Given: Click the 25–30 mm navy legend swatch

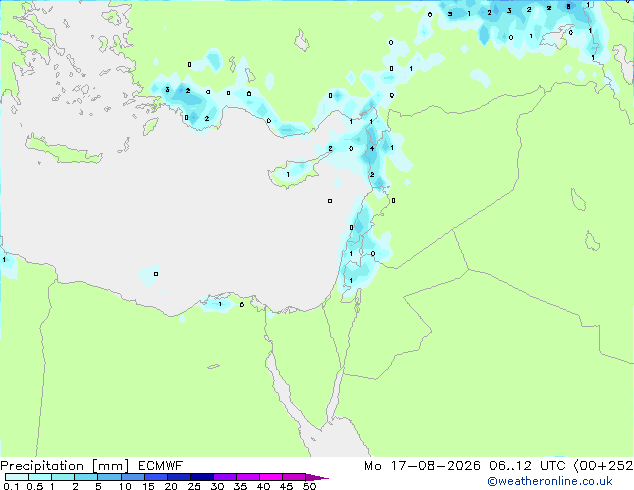Looking at the screenshot, I should click(x=201, y=477).
